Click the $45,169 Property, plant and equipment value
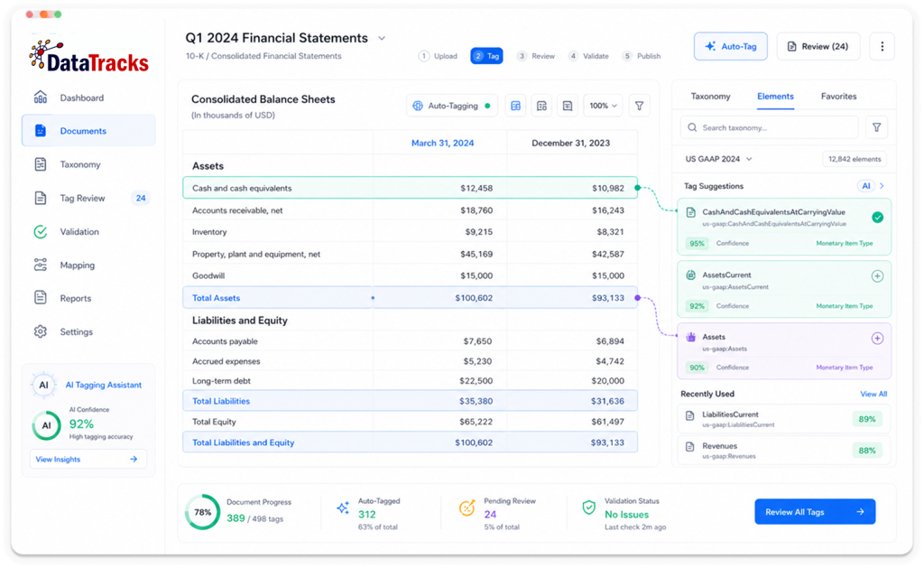924x568 pixels. [476, 255]
